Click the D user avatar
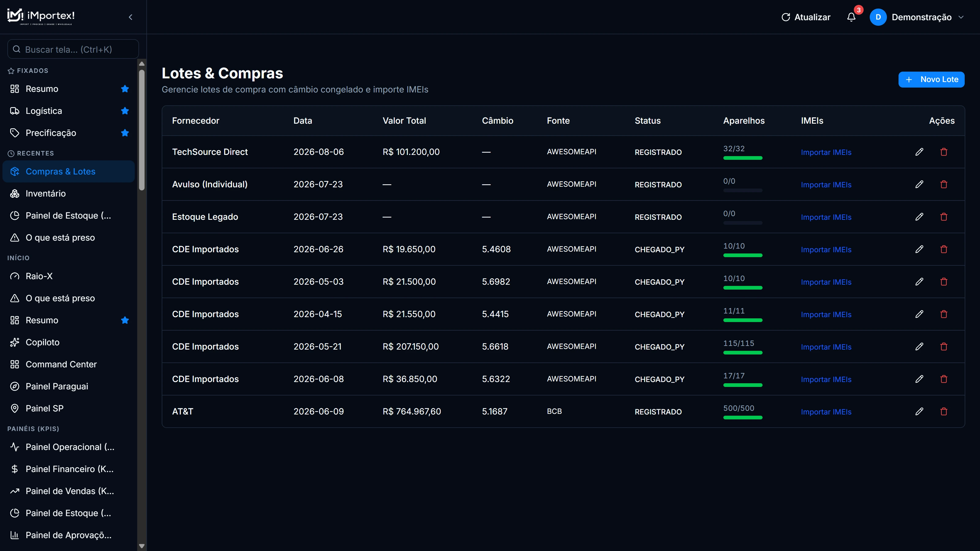The image size is (980, 551). pyautogui.click(x=878, y=17)
